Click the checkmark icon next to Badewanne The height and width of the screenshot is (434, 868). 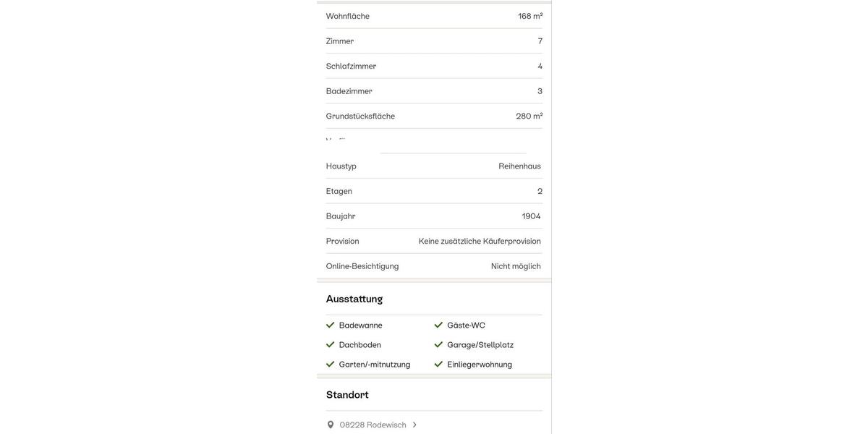(x=331, y=325)
